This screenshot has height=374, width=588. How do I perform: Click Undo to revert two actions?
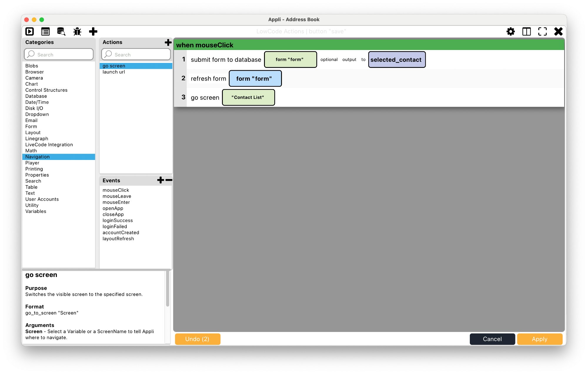pos(198,339)
